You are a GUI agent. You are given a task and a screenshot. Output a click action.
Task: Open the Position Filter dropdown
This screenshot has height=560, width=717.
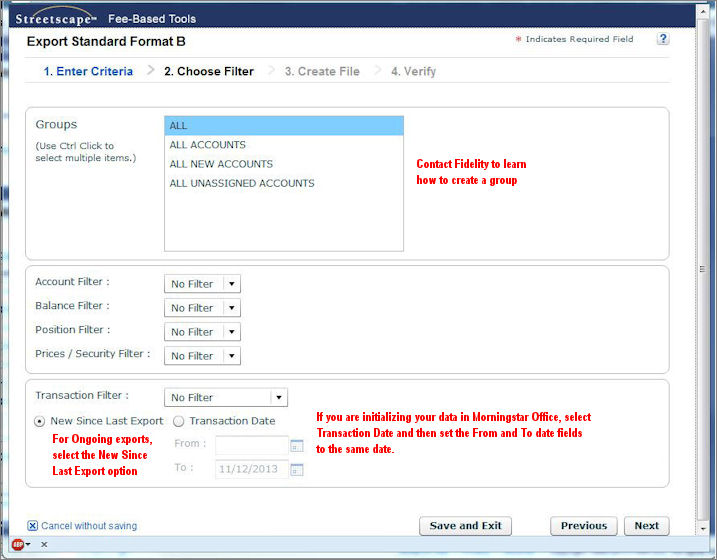(231, 332)
